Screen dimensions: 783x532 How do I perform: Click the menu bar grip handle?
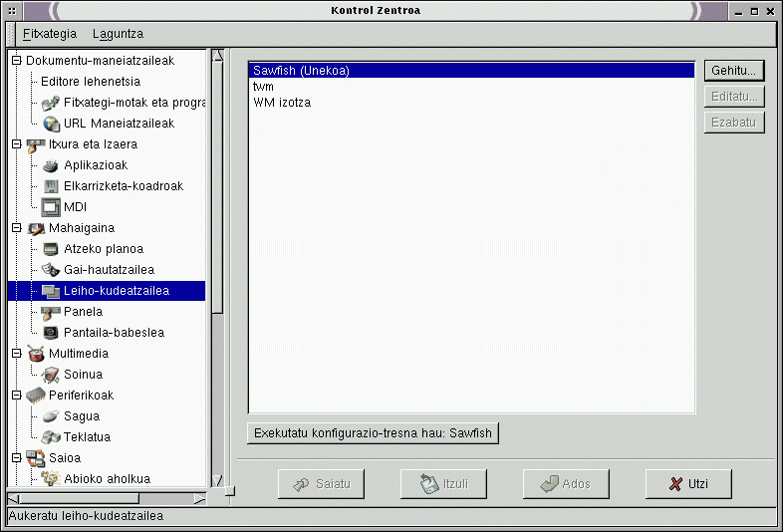pos(11,34)
